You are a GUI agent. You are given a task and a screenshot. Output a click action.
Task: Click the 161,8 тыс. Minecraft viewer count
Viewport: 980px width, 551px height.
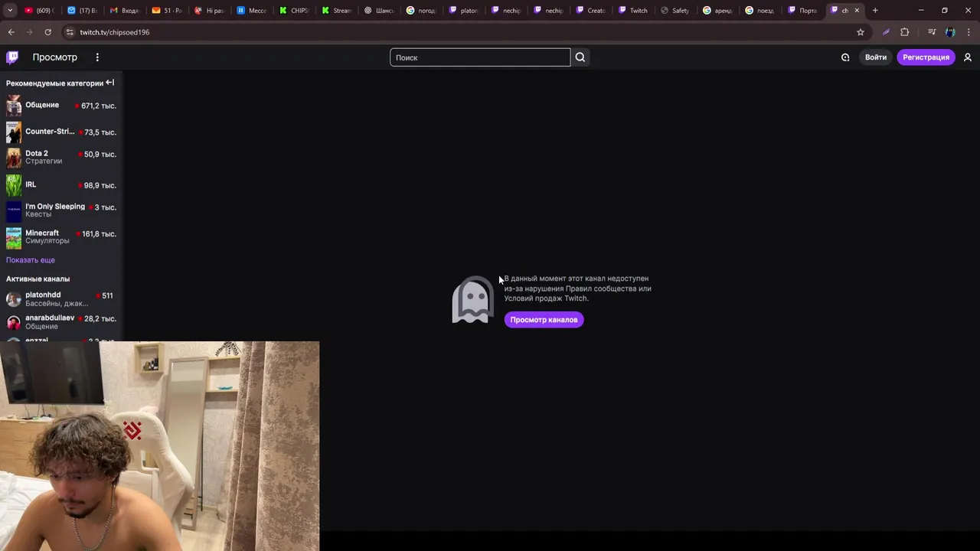[99, 234]
